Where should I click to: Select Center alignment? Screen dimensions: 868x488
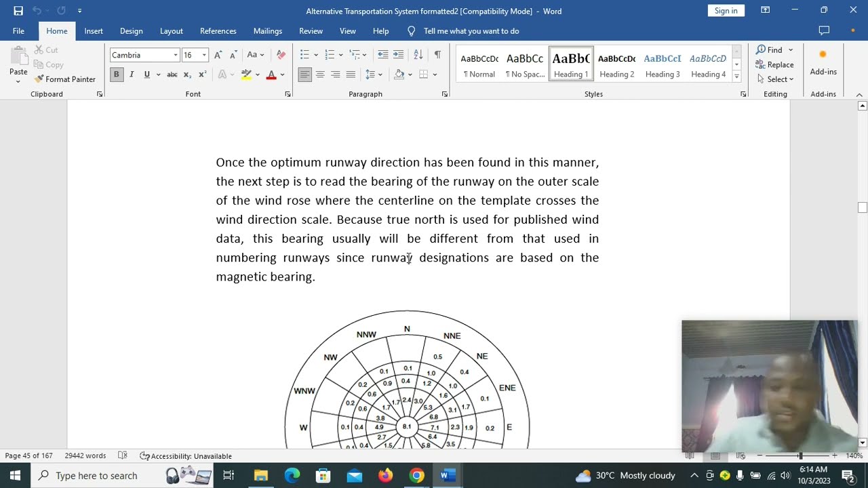[320, 75]
